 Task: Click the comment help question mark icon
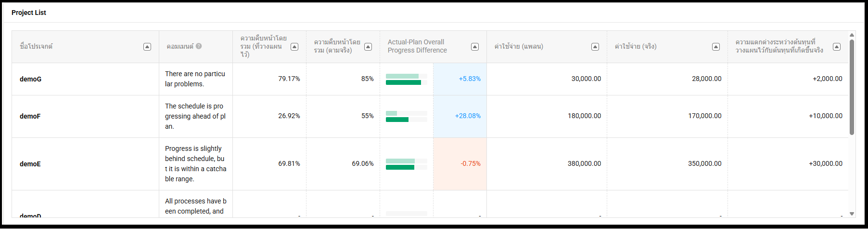199,46
